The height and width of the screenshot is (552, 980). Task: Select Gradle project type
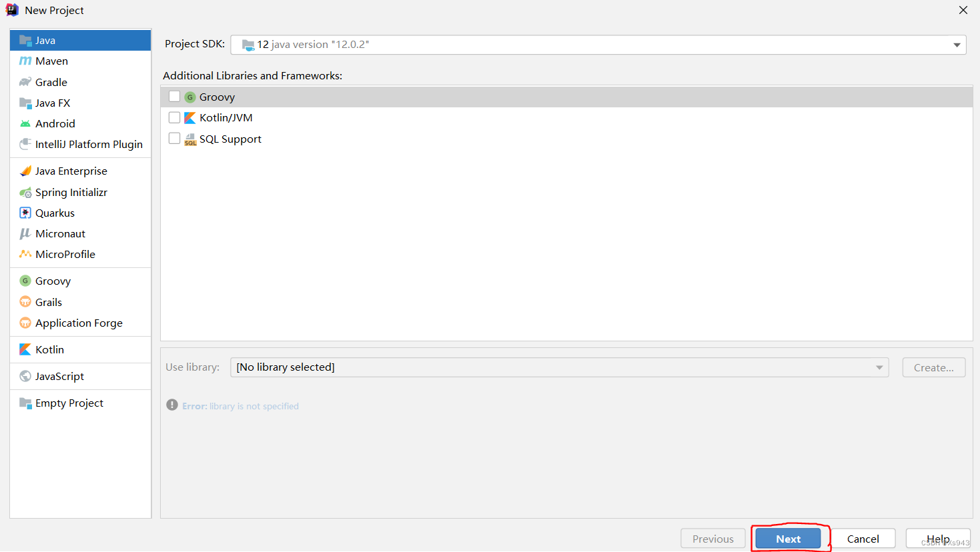point(81,82)
